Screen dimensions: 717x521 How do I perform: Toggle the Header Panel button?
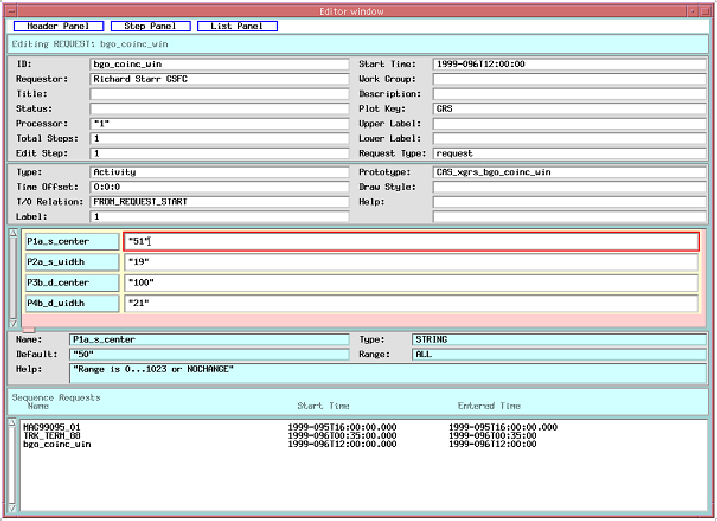(x=57, y=26)
